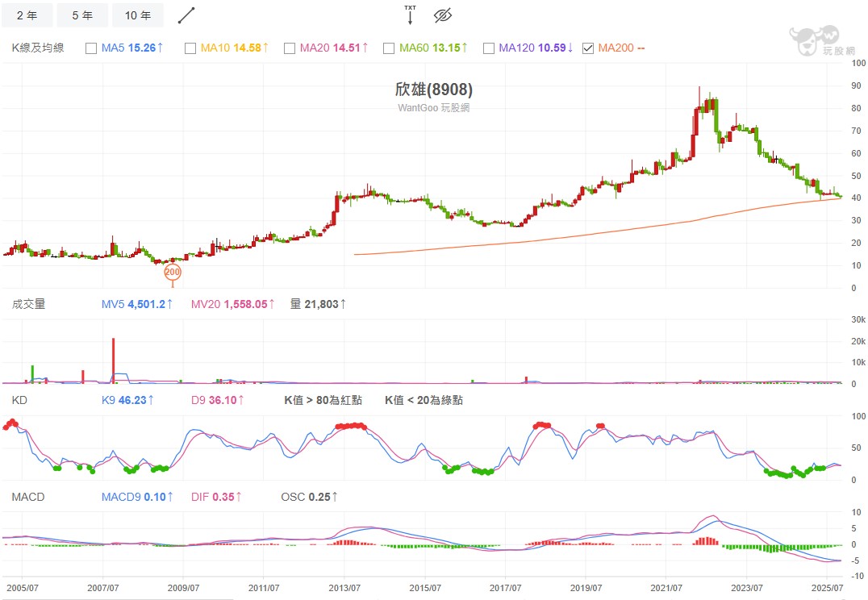Enable the MA5 moving average checkbox

(90, 48)
